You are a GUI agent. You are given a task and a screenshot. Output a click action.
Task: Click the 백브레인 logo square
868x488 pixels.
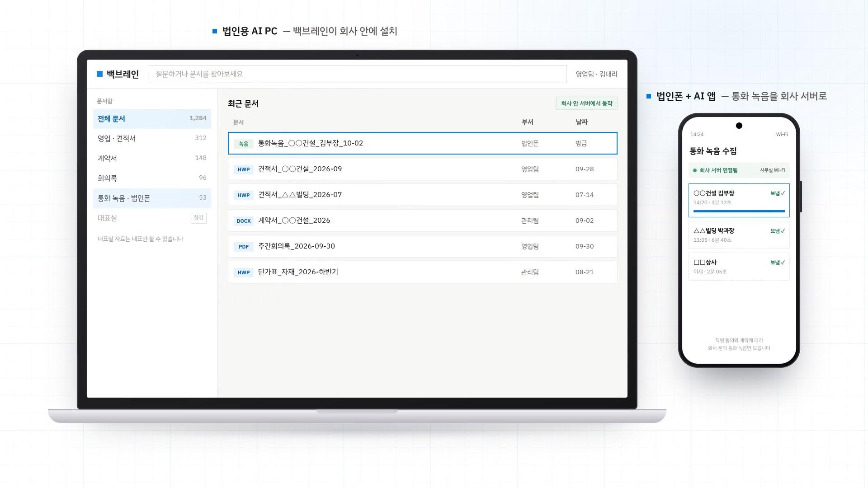coord(100,74)
